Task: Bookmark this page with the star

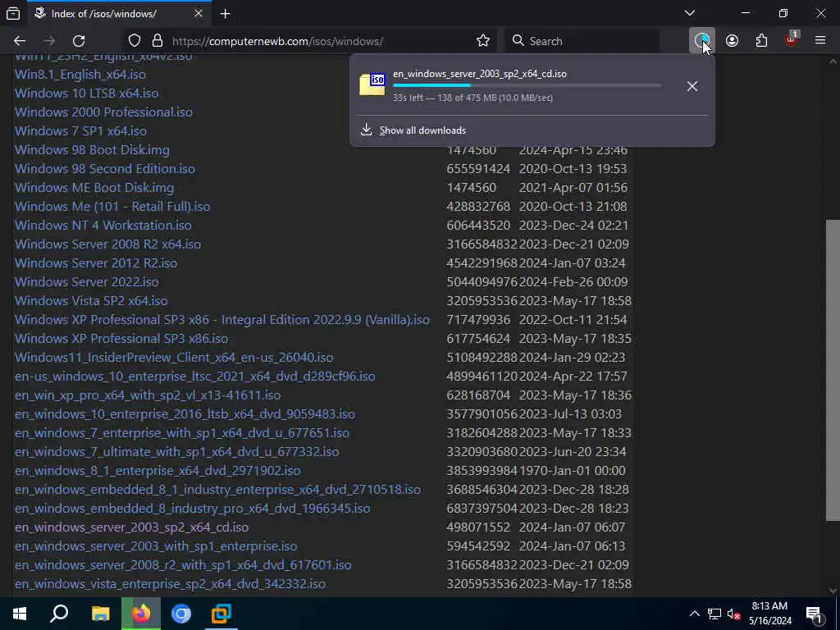Action: (x=483, y=41)
